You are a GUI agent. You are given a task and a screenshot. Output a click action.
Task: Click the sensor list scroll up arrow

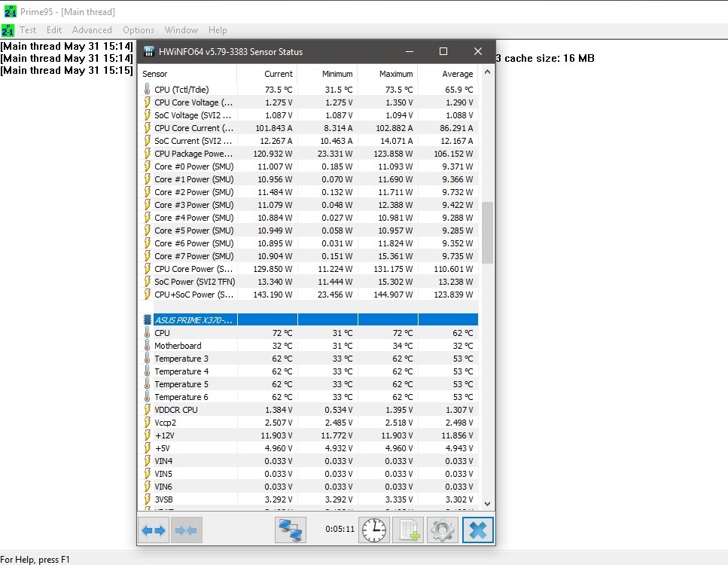point(487,72)
